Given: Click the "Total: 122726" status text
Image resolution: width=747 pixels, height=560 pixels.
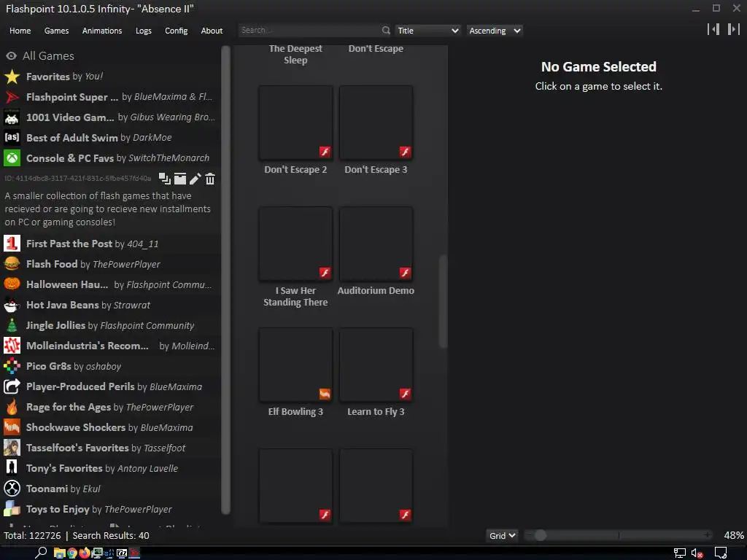Looking at the screenshot, I should click(x=32, y=536).
